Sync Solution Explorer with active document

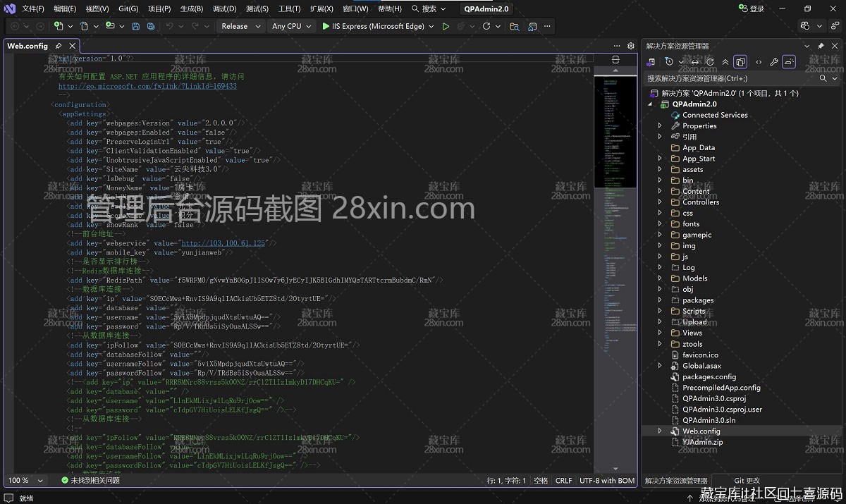click(695, 61)
